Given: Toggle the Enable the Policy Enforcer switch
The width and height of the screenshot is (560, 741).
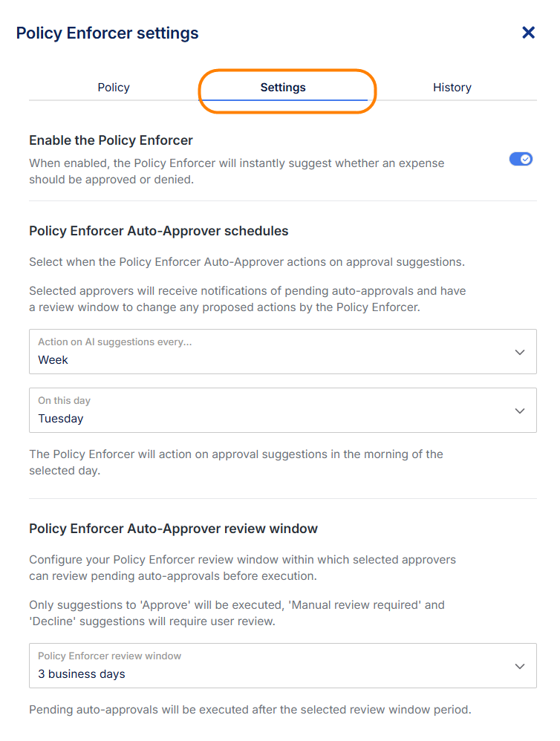Looking at the screenshot, I should 521,159.
